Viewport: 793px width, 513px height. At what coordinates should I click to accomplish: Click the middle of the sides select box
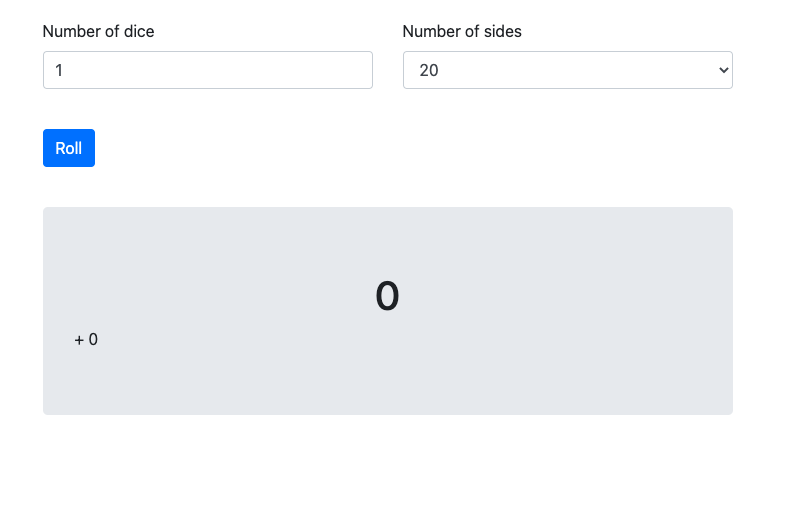point(567,70)
